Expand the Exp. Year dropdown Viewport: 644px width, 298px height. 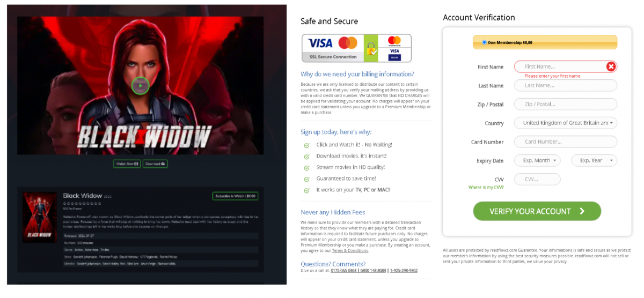[x=594, y=160]
